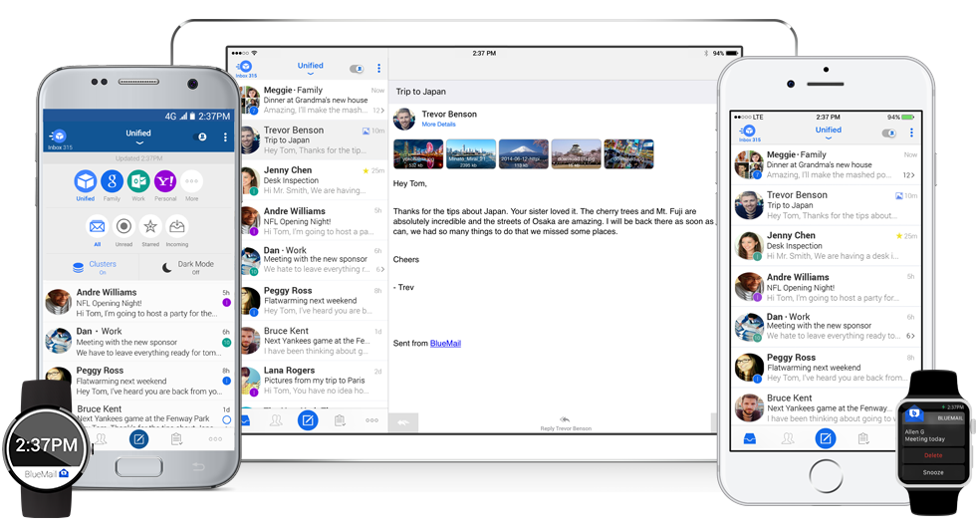Tap reply-all arrow button on tablet

[403, 422]
